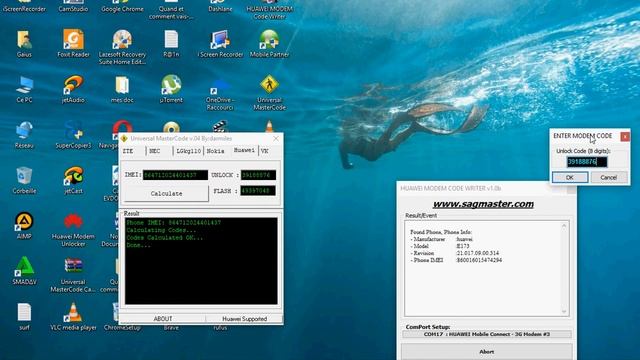Click the IMEI input field

click(176, 175)
